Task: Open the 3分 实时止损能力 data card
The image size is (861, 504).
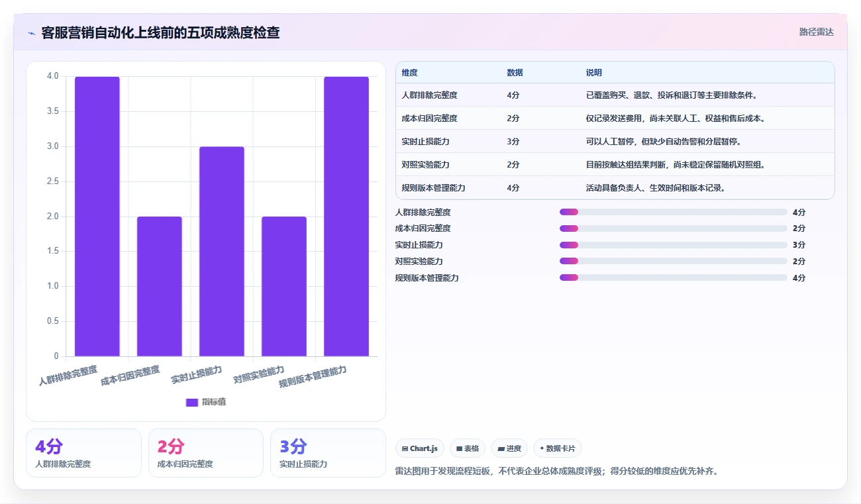Action: click(x=328, y=453)
